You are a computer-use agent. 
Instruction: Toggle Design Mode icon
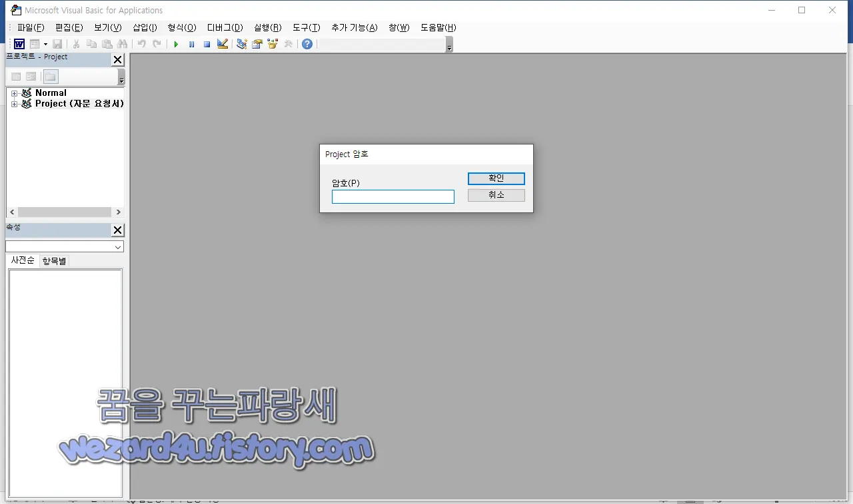point(223,44)
